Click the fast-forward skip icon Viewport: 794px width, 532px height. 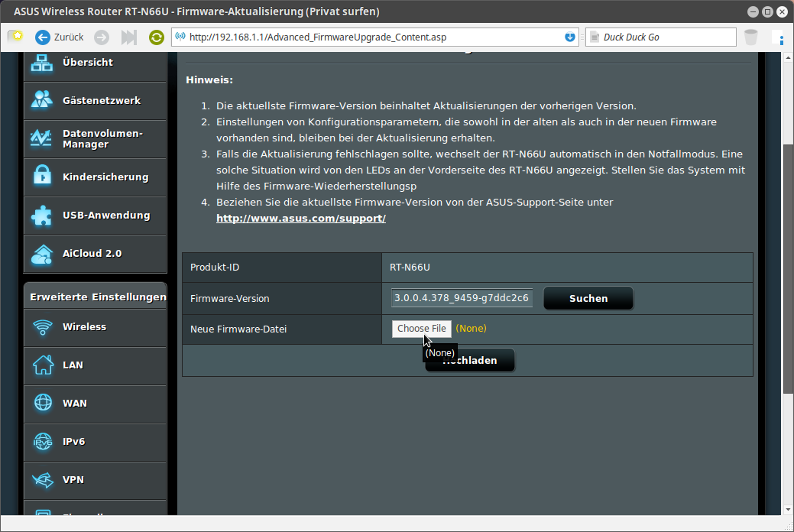[x=129, y=37]
